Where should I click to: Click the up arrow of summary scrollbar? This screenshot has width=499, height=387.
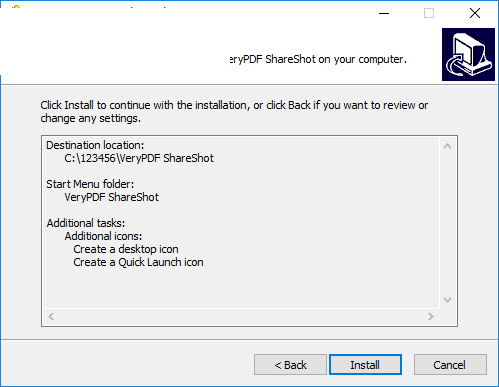pos(447,146)
